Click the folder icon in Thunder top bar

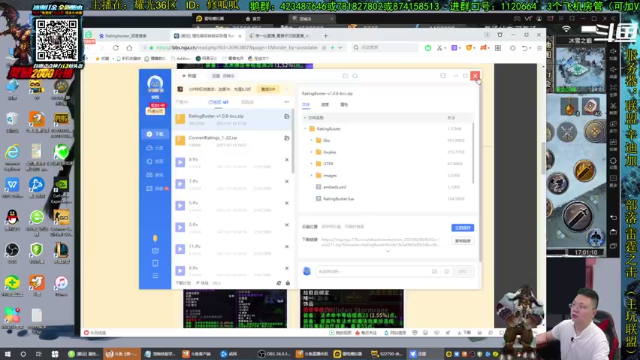(x=345, y=76)
